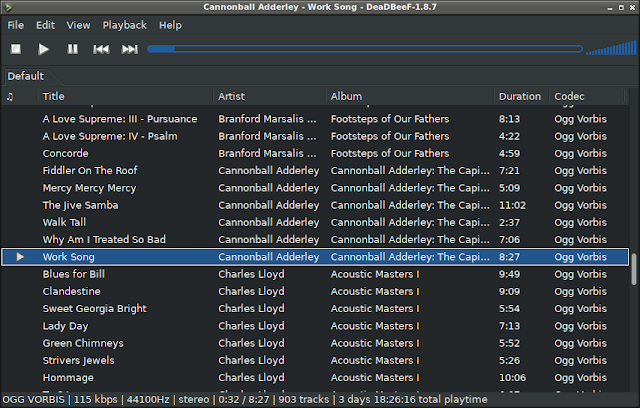
Task: Click the playing indicator on Work Song row
Action: point(20,257)
